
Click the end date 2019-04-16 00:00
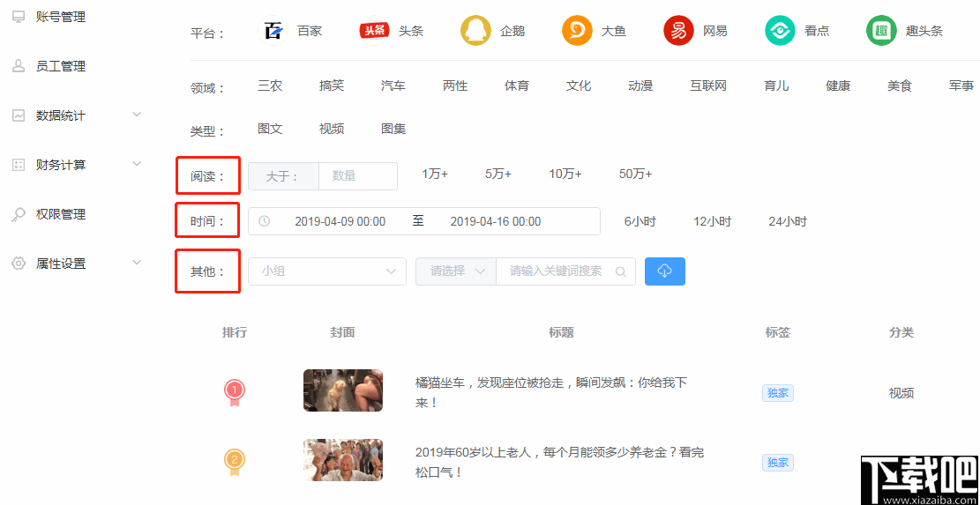point(496,221)
